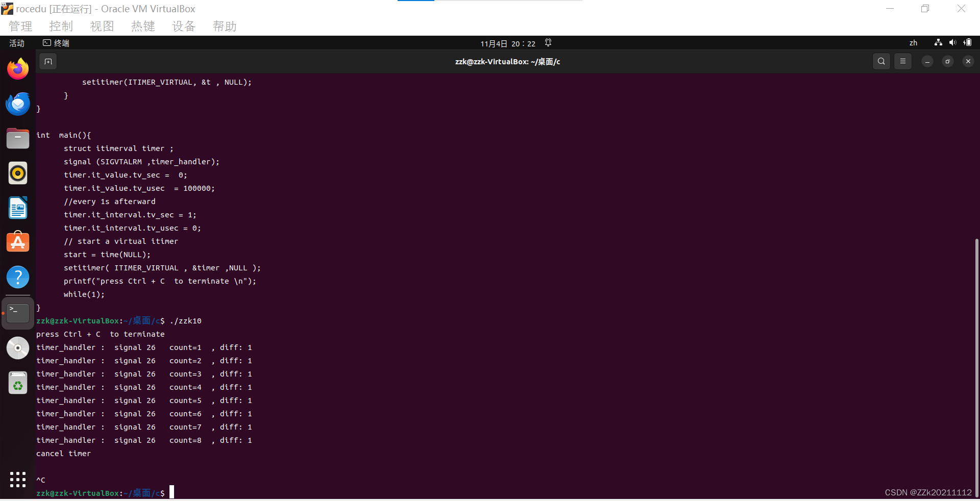Open the 活动 activities overview
Image resolution: width=980 pixels, height=501 pixels.
click(x=17, y=43)
